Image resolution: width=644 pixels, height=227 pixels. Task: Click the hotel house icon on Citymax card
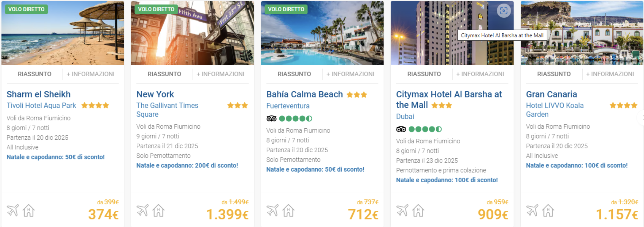[418, 211]
